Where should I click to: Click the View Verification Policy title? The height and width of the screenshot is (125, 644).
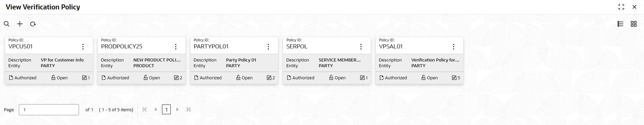(x=43, y=7)
